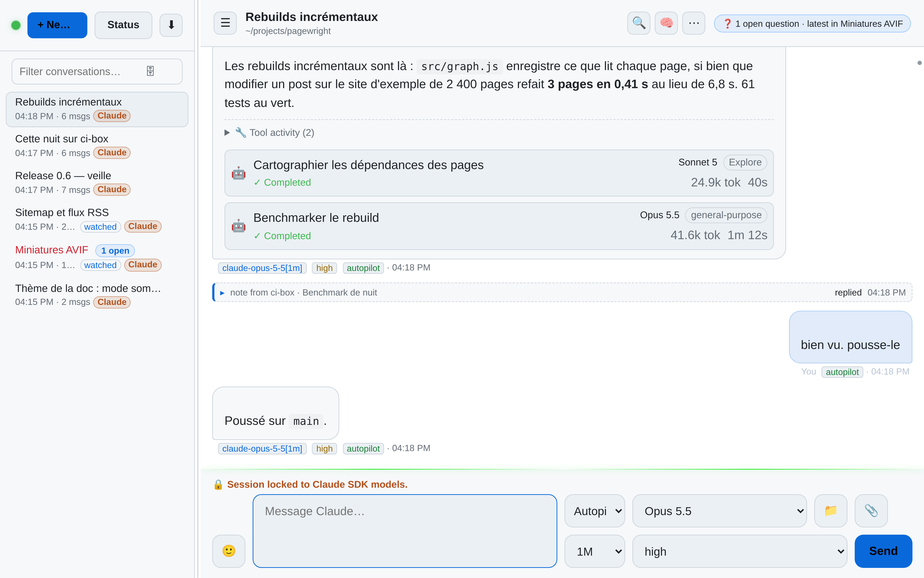Click the lock icon beside session locked notice
Image resolution: width=924 pixels, height=578 pixels.
pyautogui.click(x=218, y=484)
